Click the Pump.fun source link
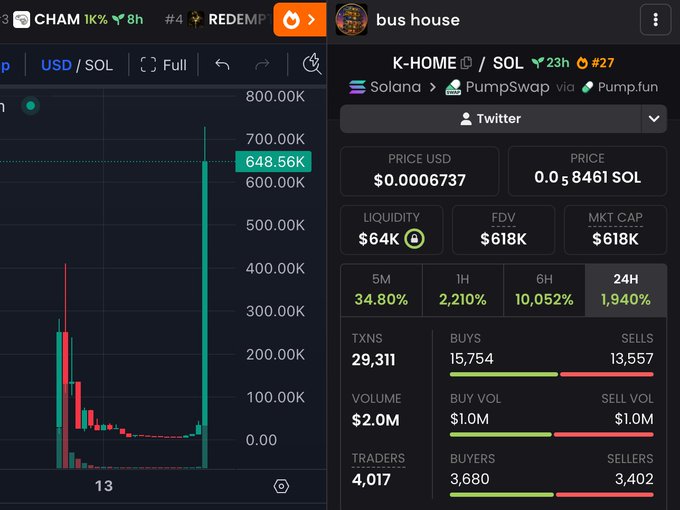Screen dimensions: 680x510 620,87
